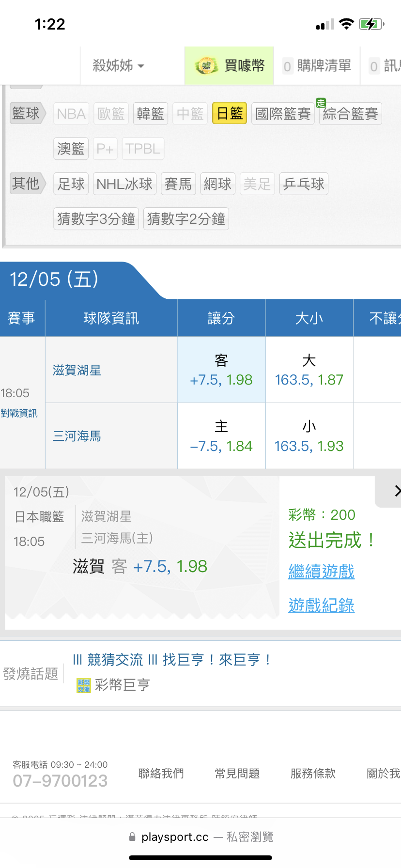Image resolution: width=401 pixels, height=868 pixels.
Task: Choose 國際籃賽 league filter
Action: 283,114
